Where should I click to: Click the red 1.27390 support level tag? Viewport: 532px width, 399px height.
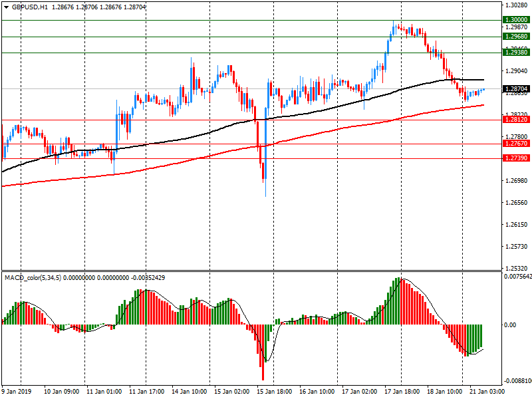[516, 158]
